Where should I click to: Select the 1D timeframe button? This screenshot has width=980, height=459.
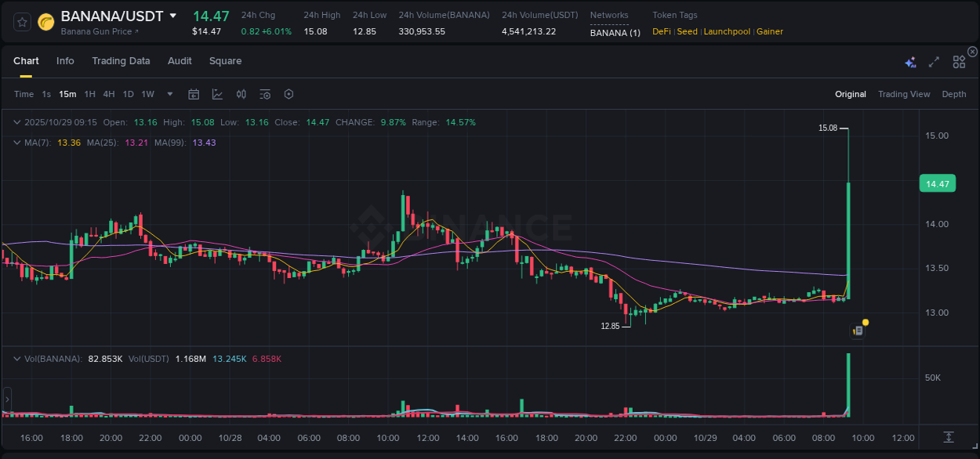point(128,94)
